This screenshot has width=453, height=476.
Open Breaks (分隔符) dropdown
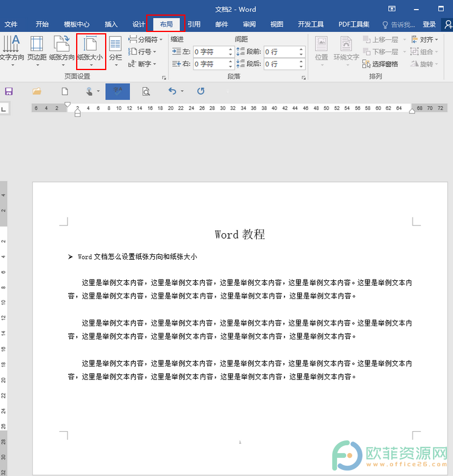(146, 39)
